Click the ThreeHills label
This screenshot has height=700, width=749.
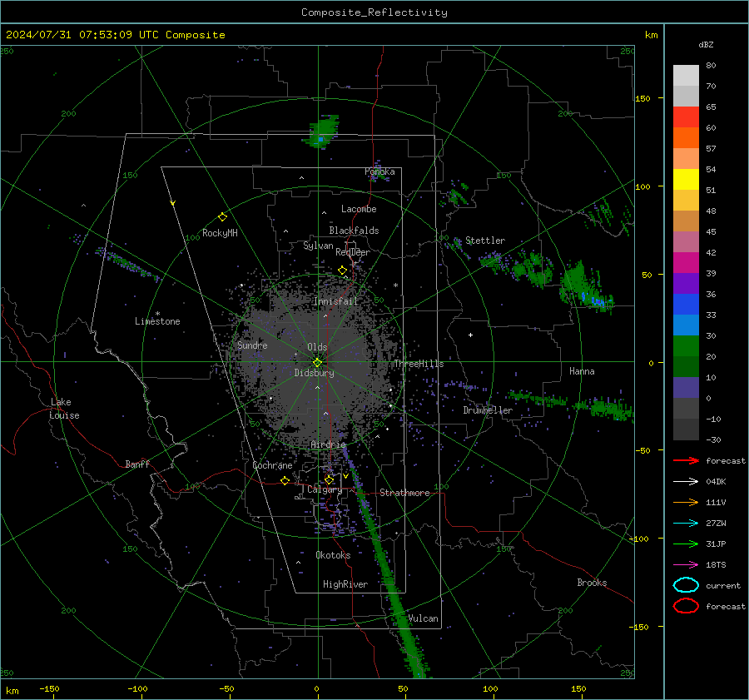tap(419, 364)
